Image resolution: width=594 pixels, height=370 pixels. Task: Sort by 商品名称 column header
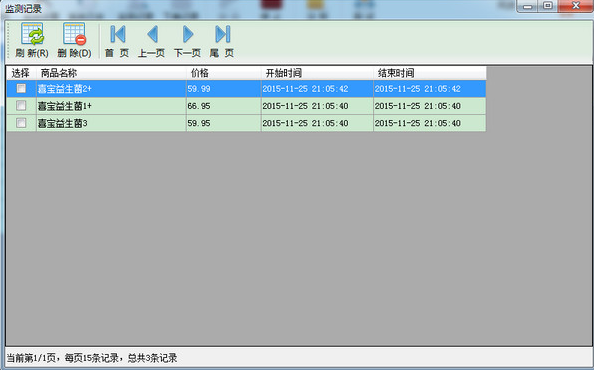(111, 73)
